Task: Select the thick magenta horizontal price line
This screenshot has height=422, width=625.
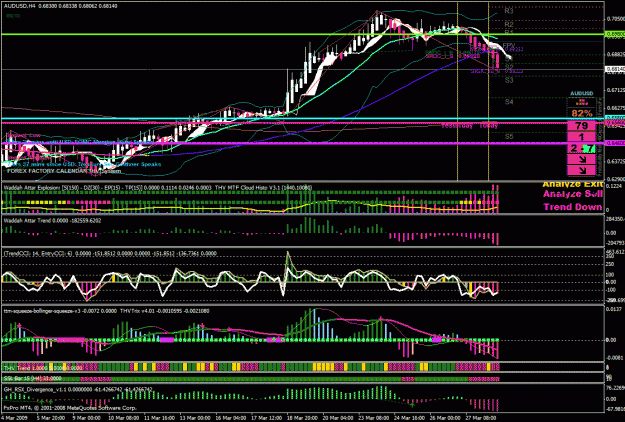Action: [x=303, y=143]
